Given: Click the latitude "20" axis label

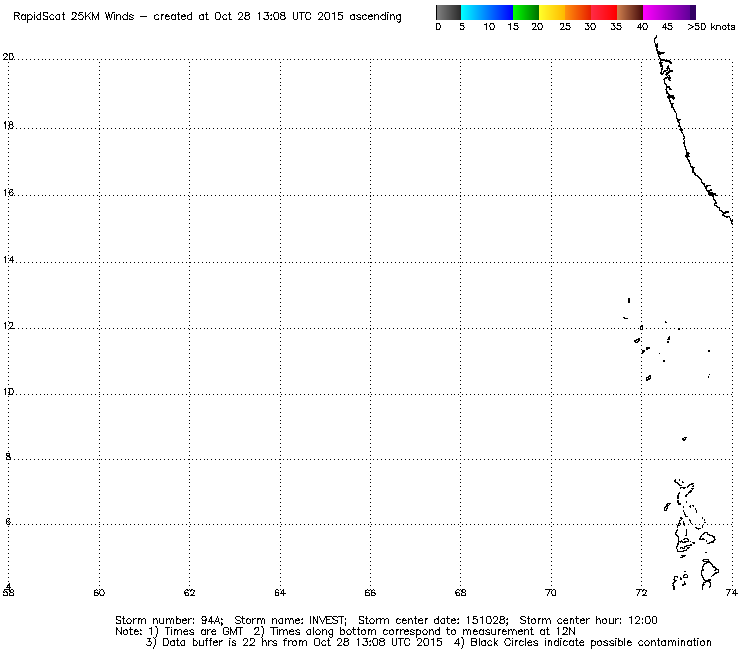Looking at the screenshot, I should click(x=8, y=57).
